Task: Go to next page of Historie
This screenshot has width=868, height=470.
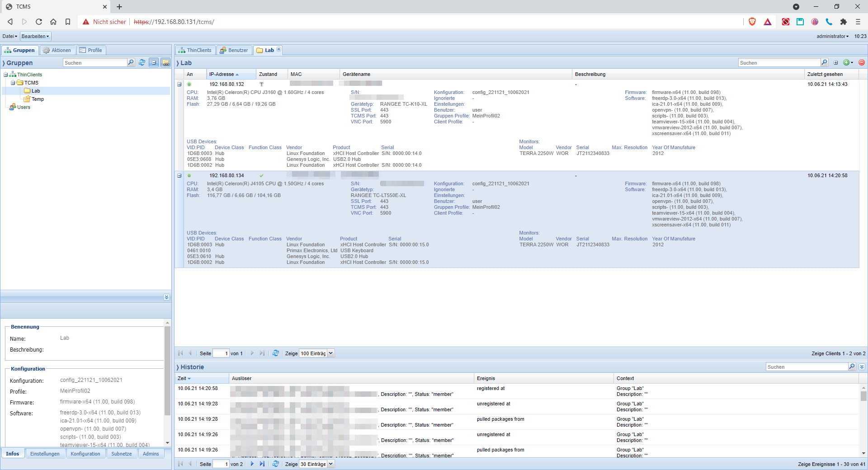Action: pos(252,464)
